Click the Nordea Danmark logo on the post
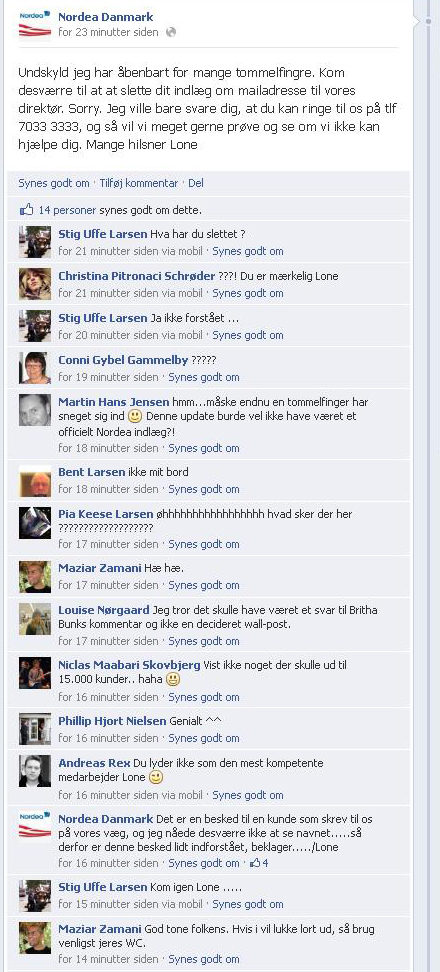Image resolution: width=440 pixels, height=972 pixels. (35, 24)
